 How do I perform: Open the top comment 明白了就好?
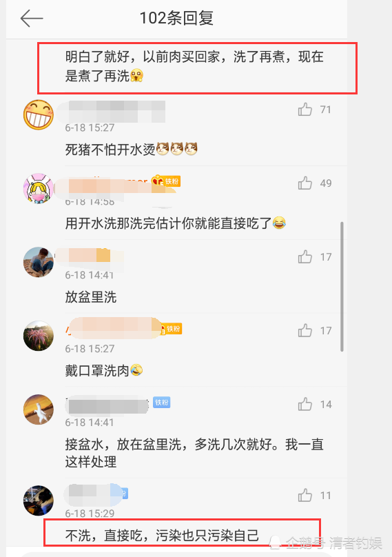(x=194, y=66)
